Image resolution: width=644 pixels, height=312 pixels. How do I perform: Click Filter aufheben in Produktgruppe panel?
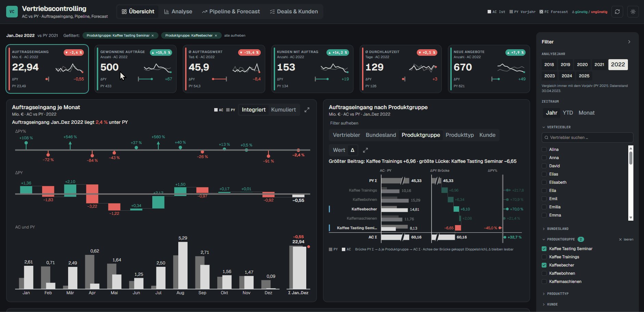point(344,123)
